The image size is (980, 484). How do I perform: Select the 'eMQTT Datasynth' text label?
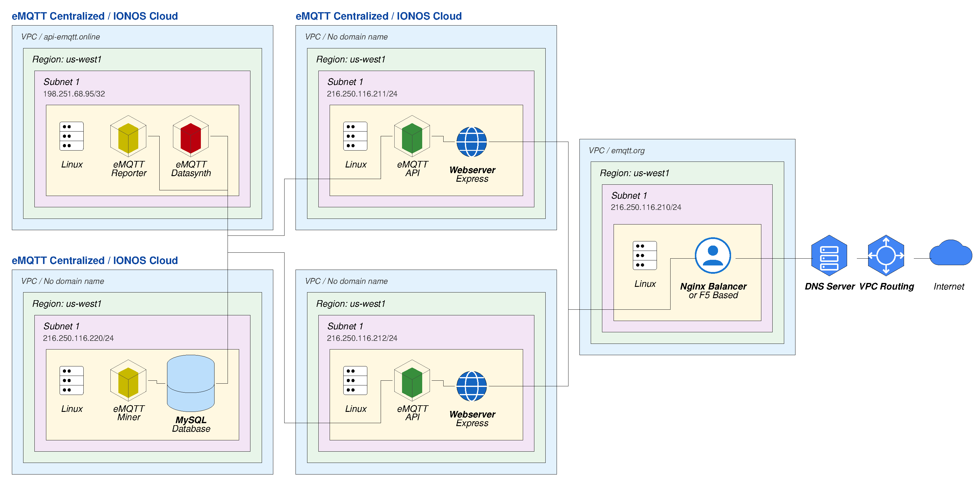(191, 169)
